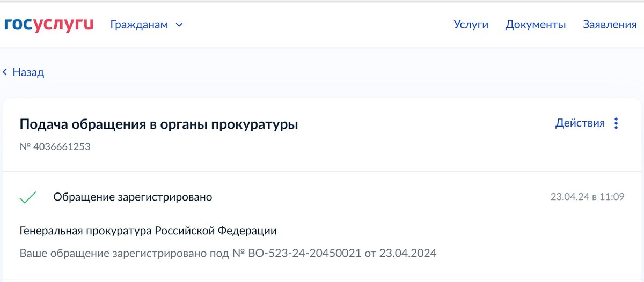
Task: Click the green checkmark status icon
Action: (28, 197)
